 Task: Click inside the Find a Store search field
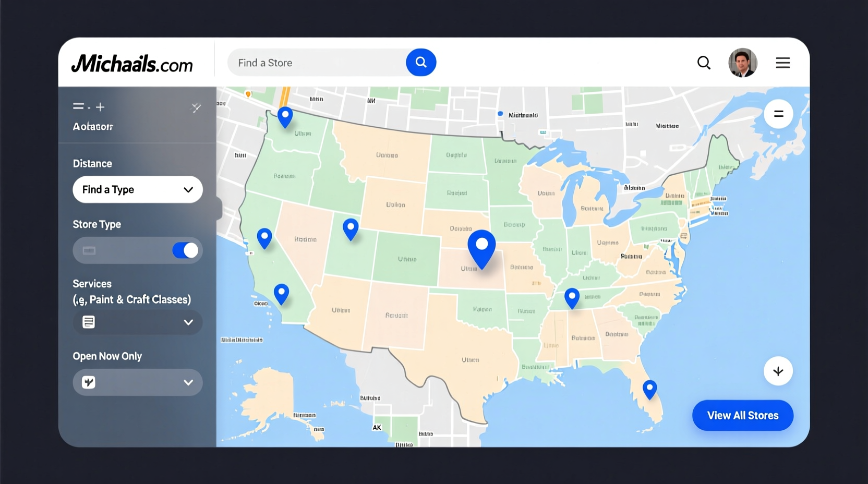click(x=313, y=62)
